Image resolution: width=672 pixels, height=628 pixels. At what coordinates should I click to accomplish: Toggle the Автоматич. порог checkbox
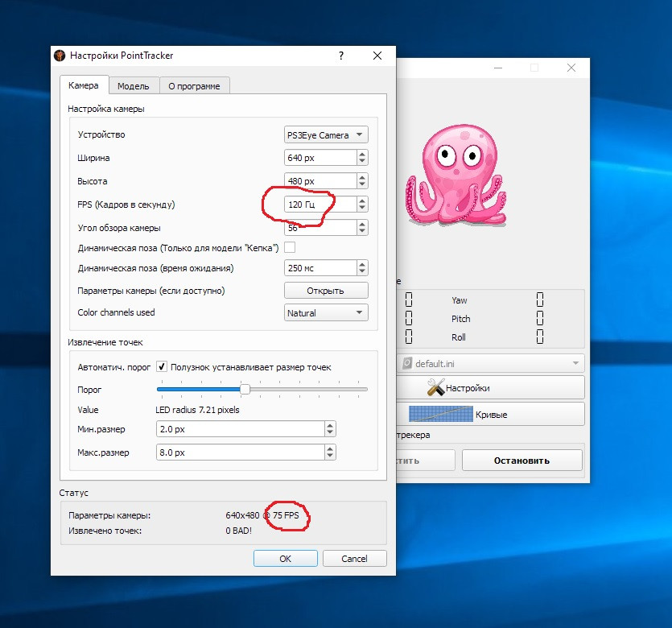point(162,366)
